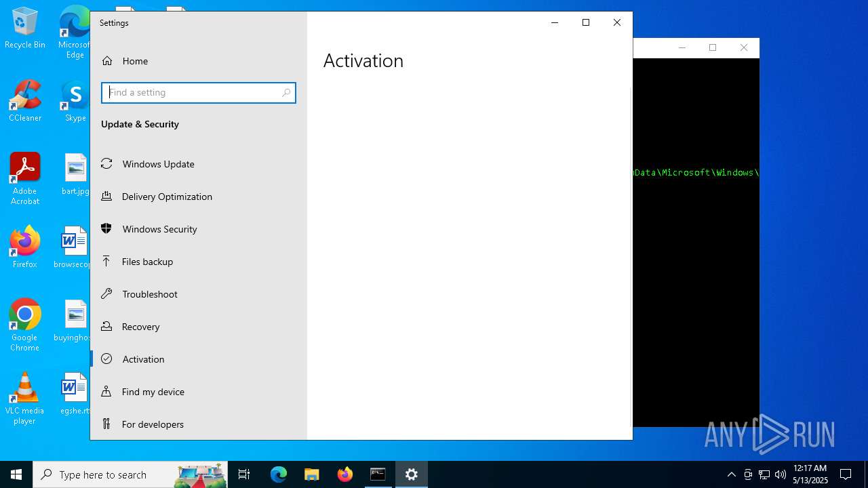Launch Edge from the taskbar
868x488 pixels.
click(279, 474)
